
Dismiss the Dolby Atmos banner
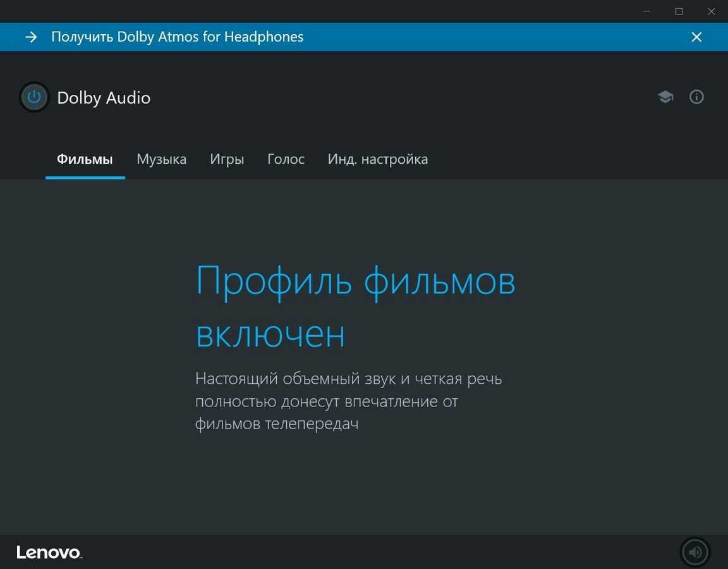[x=696, y=37]
